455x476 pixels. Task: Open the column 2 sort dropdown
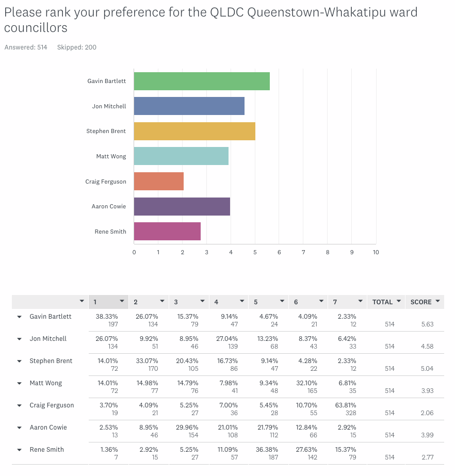(162, 302)
